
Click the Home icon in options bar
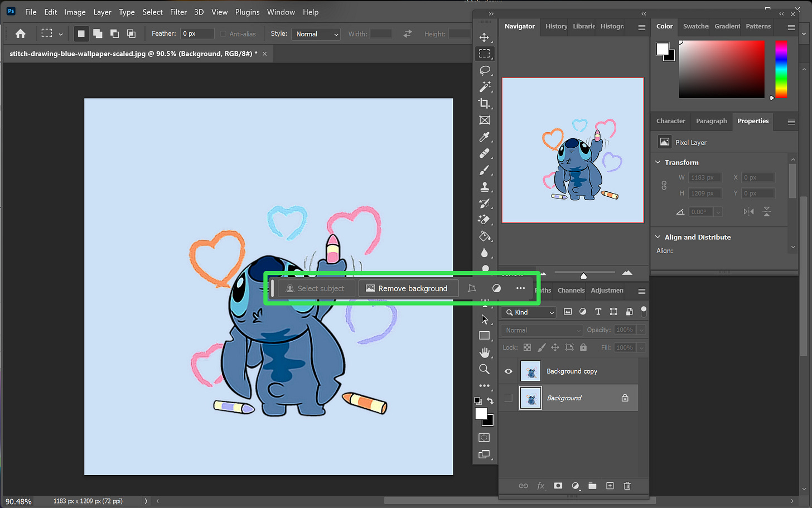point(21,33)
